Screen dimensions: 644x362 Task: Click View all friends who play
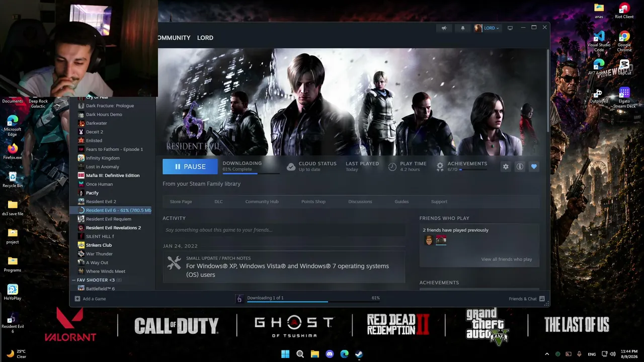pyautogui.click(x=507, y=259)
